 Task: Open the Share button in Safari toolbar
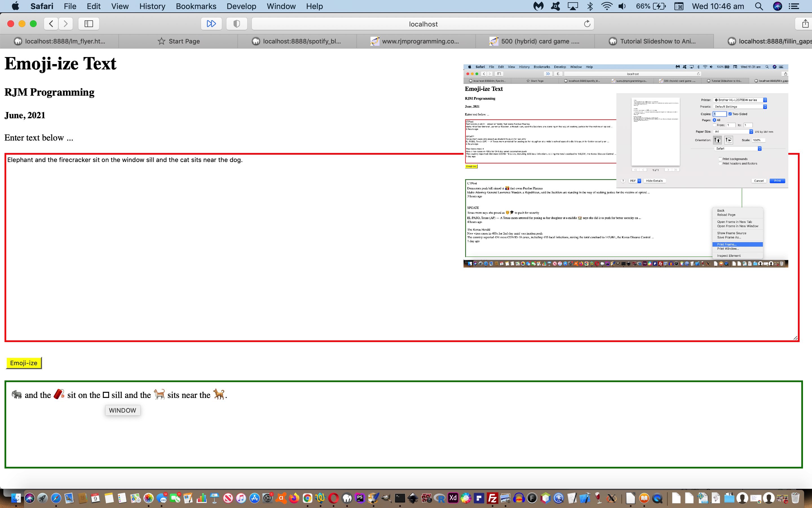805,23
